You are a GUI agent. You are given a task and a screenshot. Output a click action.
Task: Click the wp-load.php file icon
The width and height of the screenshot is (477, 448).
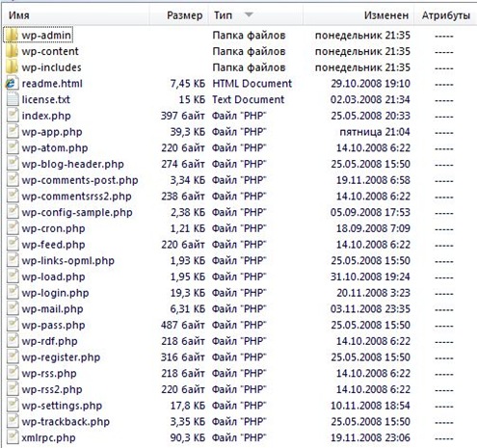(x=13, y=277)
